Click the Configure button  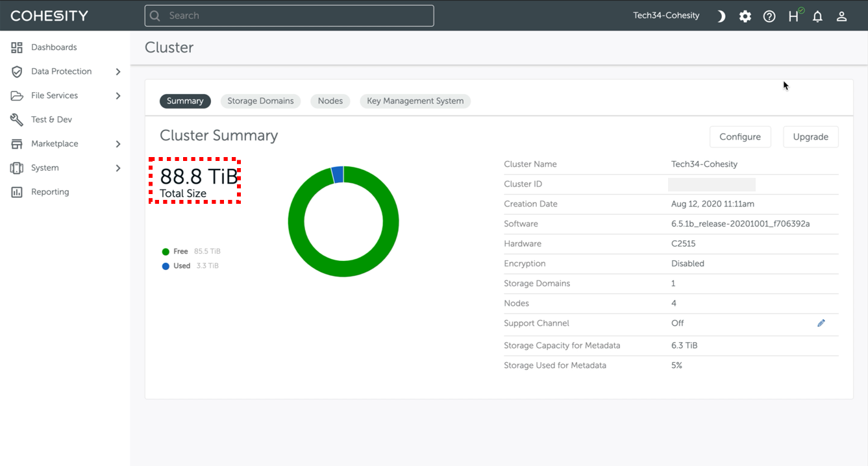click(x=740, y=137)
